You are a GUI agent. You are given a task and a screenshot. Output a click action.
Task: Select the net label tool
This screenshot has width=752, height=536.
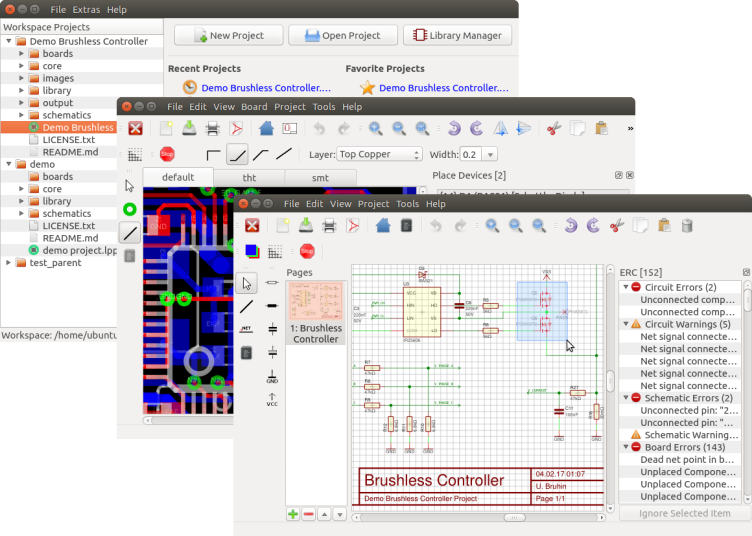click(246, 329)
